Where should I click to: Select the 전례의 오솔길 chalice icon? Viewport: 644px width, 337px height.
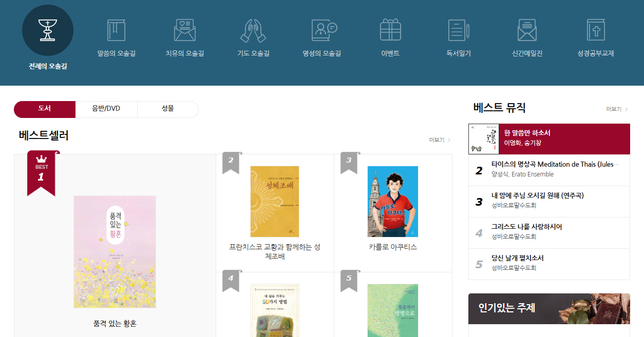pyautogui.click(x=48, y=30)
